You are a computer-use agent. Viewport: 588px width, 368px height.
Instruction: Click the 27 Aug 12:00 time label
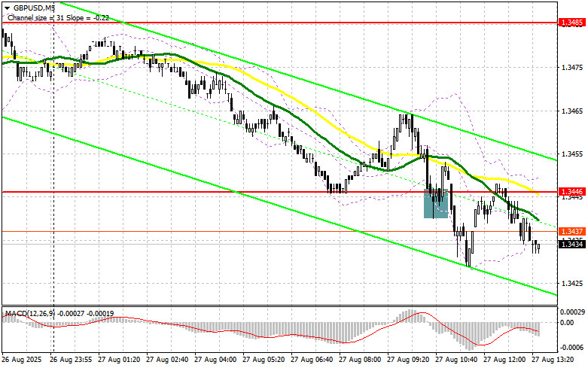pyautogui.click(x=504, y=360)
